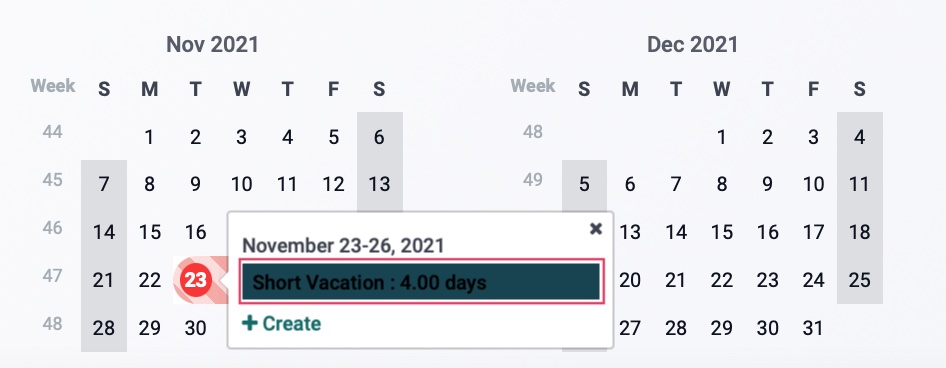Select November 28 Sunday cell

tap(104, 328)
